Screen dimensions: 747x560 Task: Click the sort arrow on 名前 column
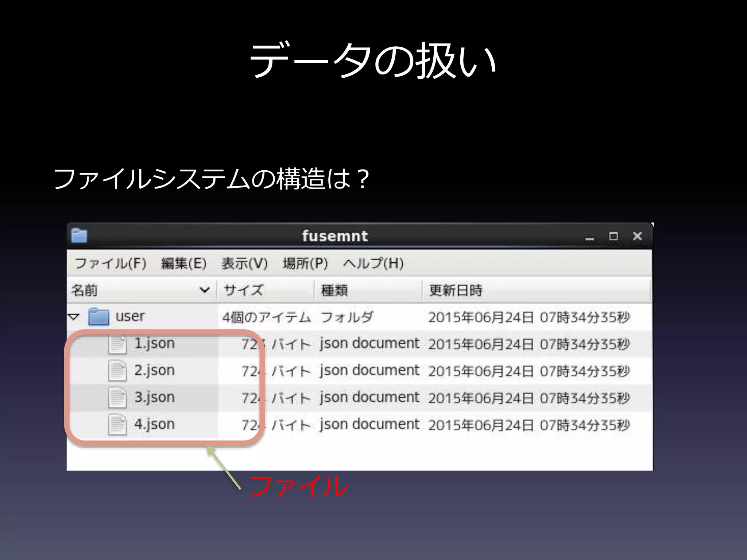(205, 290)
